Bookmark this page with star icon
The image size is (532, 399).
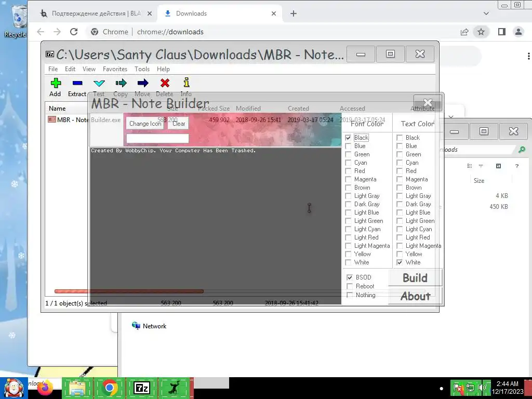481,32
